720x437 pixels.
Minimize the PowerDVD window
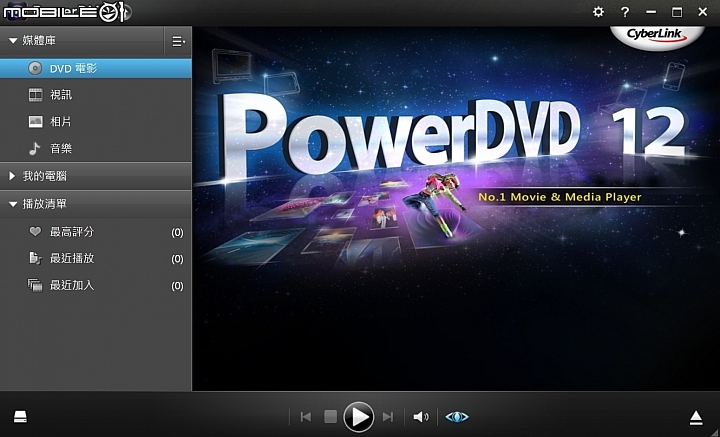(x=651, y=12)
